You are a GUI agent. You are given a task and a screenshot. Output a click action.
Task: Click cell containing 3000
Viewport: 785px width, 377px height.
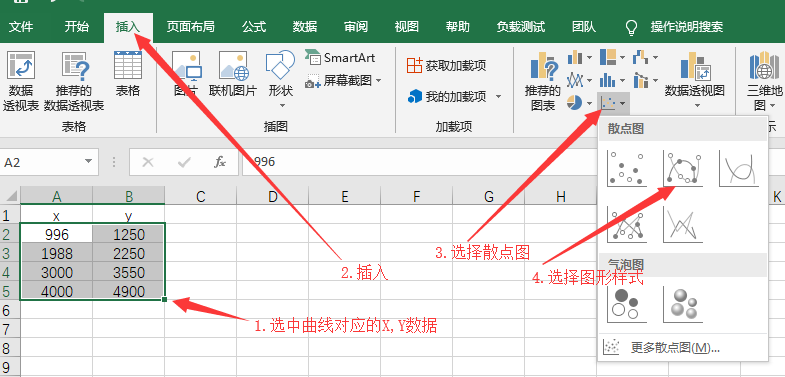(57, 272)
